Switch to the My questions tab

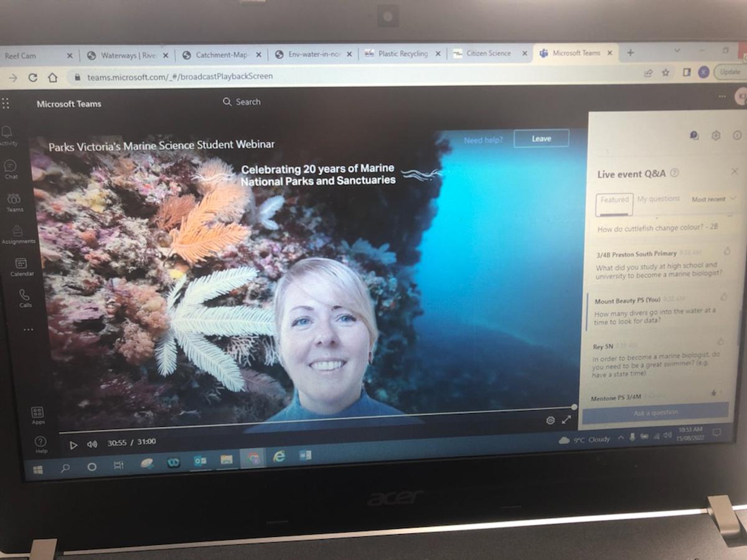[658, 199]
